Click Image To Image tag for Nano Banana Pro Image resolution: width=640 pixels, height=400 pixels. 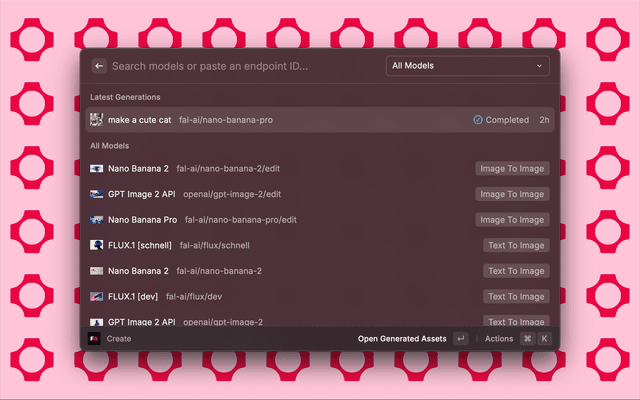pyautogui.click(x=512, y=220)
